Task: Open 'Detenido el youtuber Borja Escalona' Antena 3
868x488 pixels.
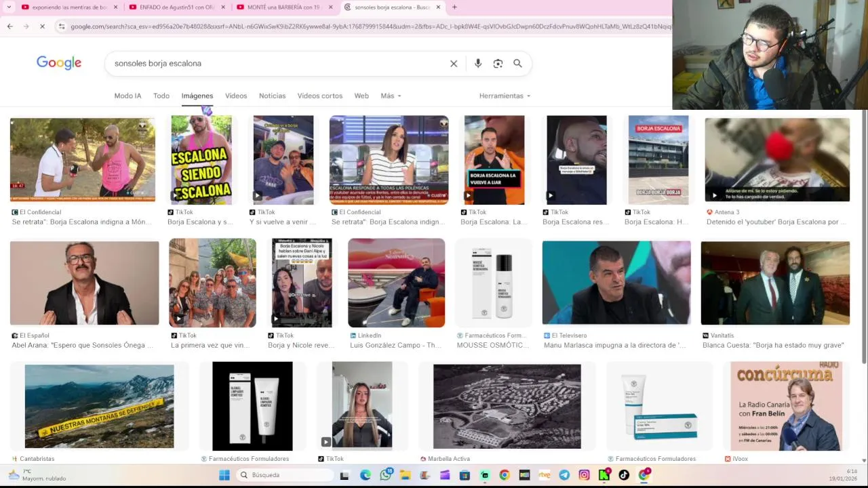Action: coord(776,222)
